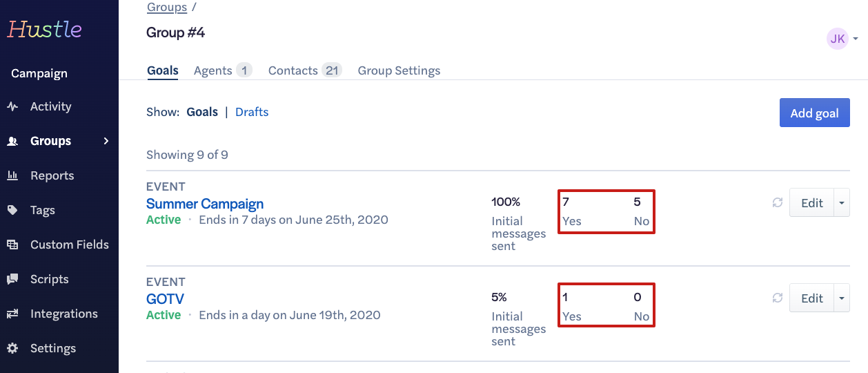Open the Summer Campaign goal link
The height and width of the screenshot is (373, 868).
[205, 204]
